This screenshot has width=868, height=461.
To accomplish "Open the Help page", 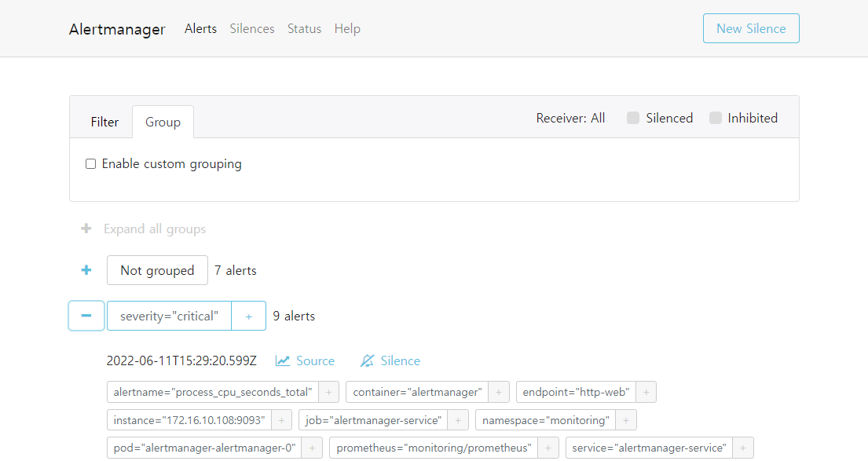I will tap(347, 29).
